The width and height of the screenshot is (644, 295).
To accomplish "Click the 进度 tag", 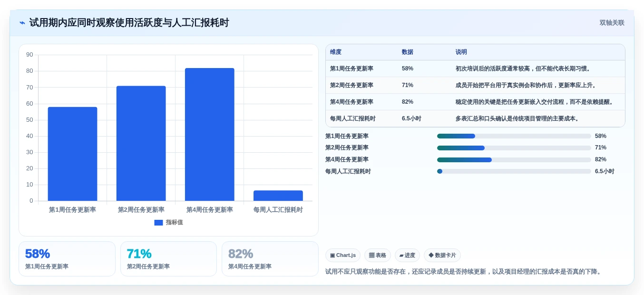I will point(407,256).
